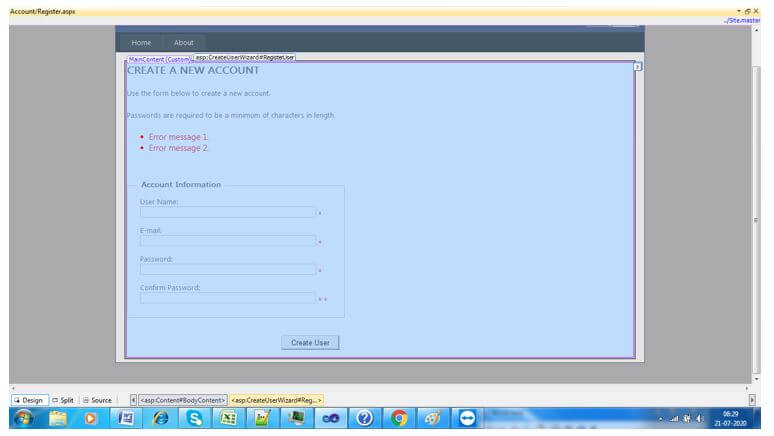This screenshot has height=436, width=774.
Task: Click the Create User button
Action: click(310, 343)
